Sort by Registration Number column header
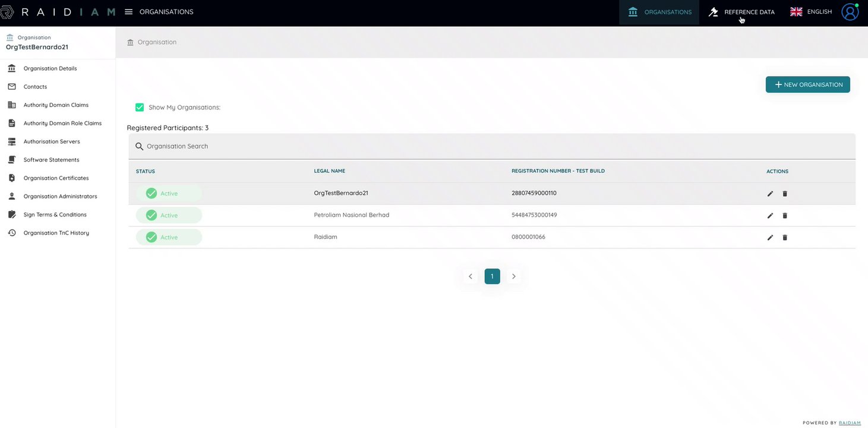The width and height of the screenshot is (868, 428). (x=558, y=171)
